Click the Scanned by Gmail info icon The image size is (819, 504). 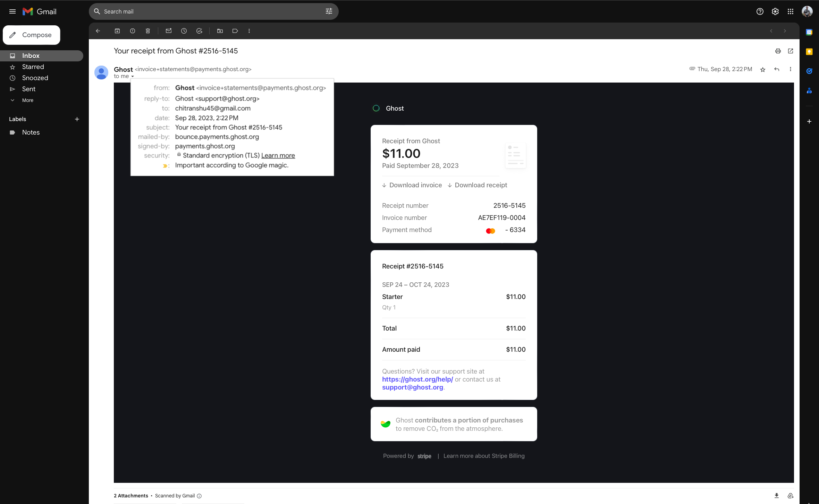[x=199, y=496]
